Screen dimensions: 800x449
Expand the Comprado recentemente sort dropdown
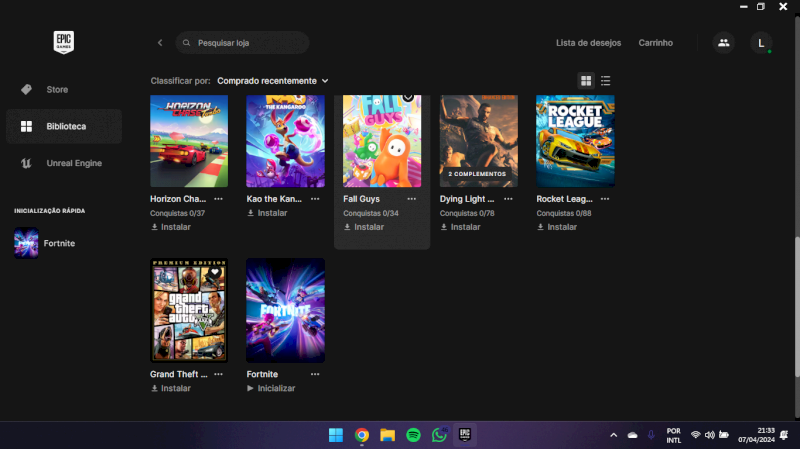(272, 80)
